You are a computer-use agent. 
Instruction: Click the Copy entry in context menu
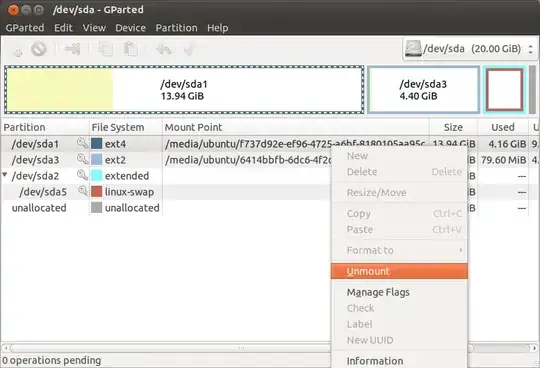(x=399, y=213)
